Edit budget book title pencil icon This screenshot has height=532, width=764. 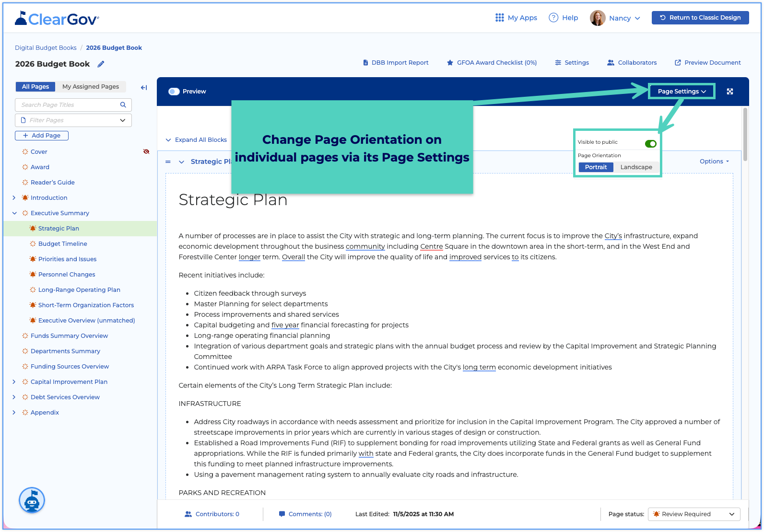point(101,64)
